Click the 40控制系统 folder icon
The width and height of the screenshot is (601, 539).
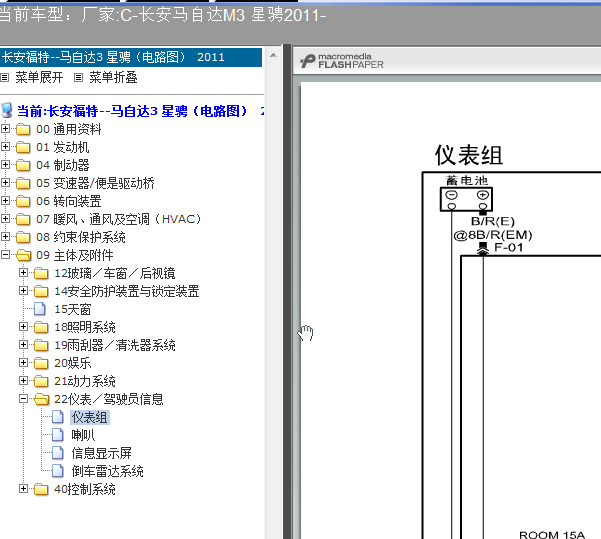(41, 489)
